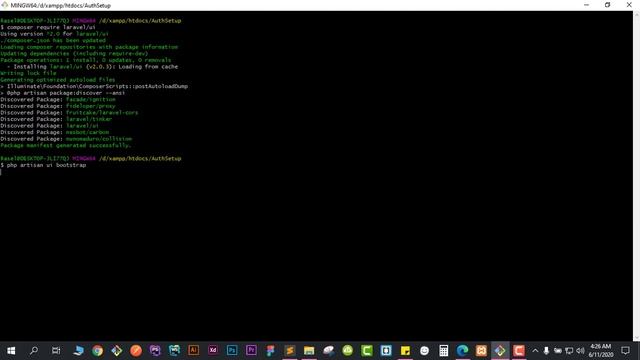The height and width of the screenshot is (360, 640).
Task: Click 'Writing lock file' line
Action: pos(28,73)
